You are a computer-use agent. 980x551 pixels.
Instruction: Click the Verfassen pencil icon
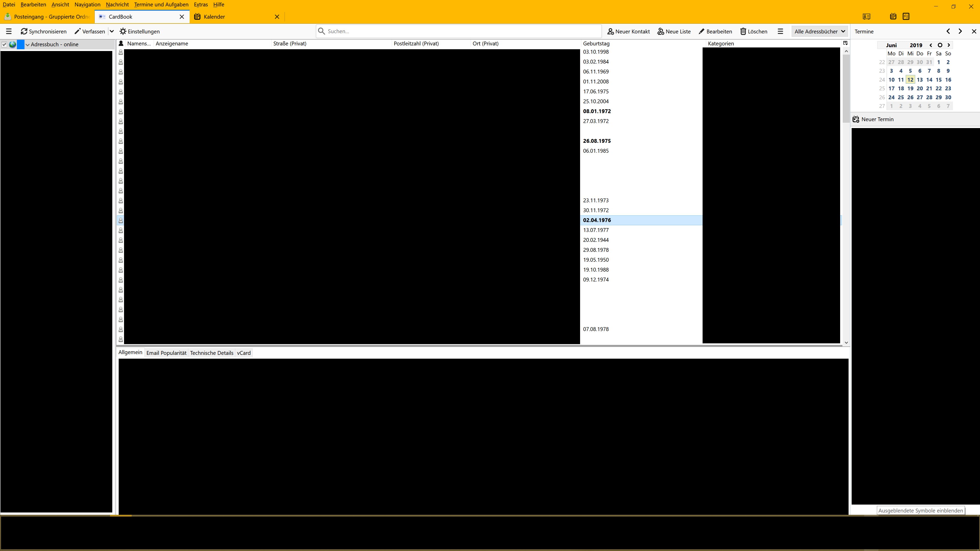point(77,31)
